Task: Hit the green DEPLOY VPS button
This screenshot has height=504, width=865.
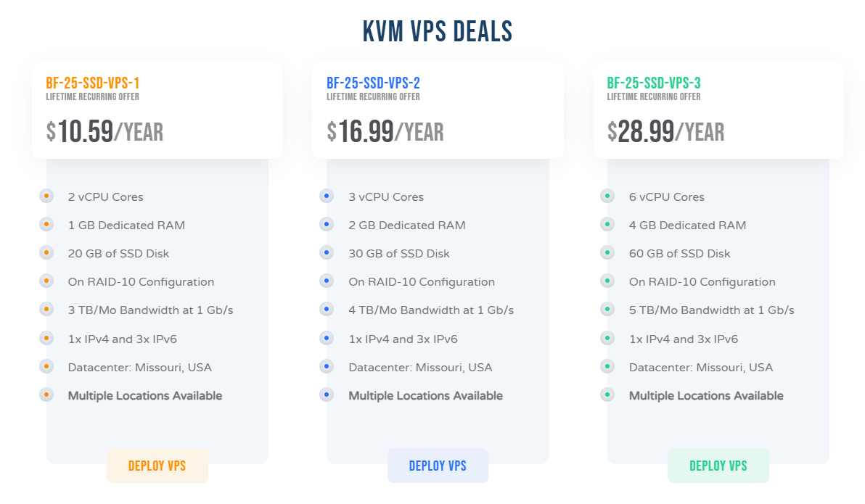Action: pos(718,466)
